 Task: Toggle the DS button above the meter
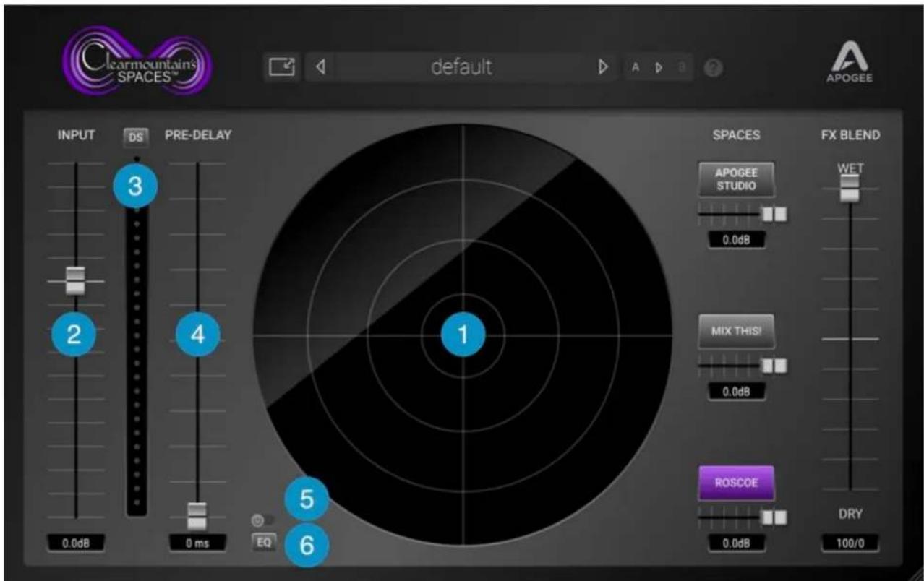135,136
